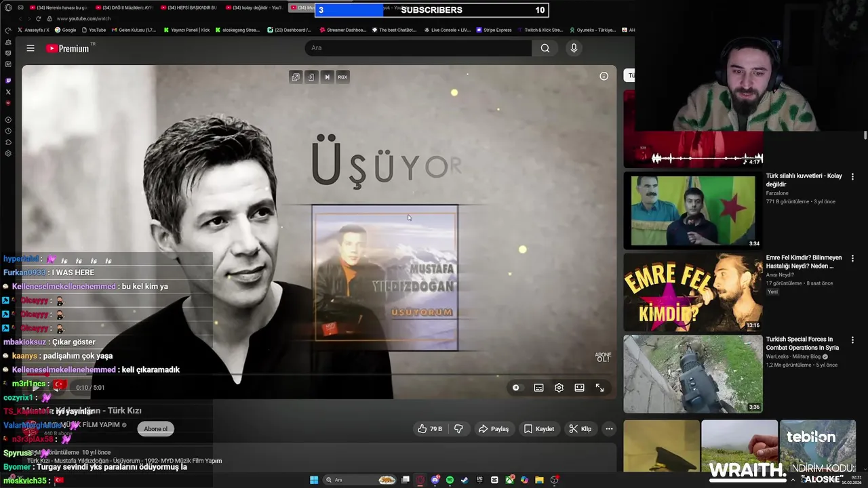This screenshot has height=488, width=868.
Task: Open the YouTube guide hamburger menu
Action: [31, 48]
